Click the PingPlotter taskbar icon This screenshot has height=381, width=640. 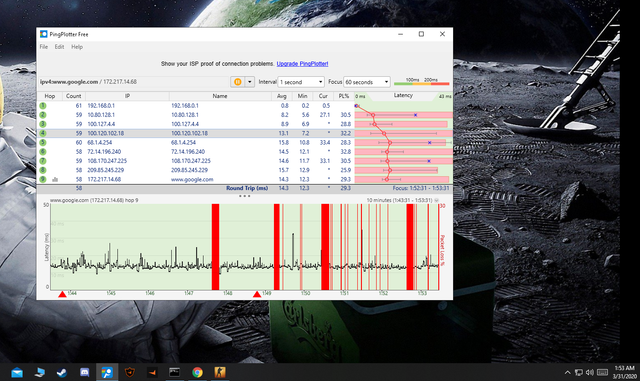pos(107,372)
